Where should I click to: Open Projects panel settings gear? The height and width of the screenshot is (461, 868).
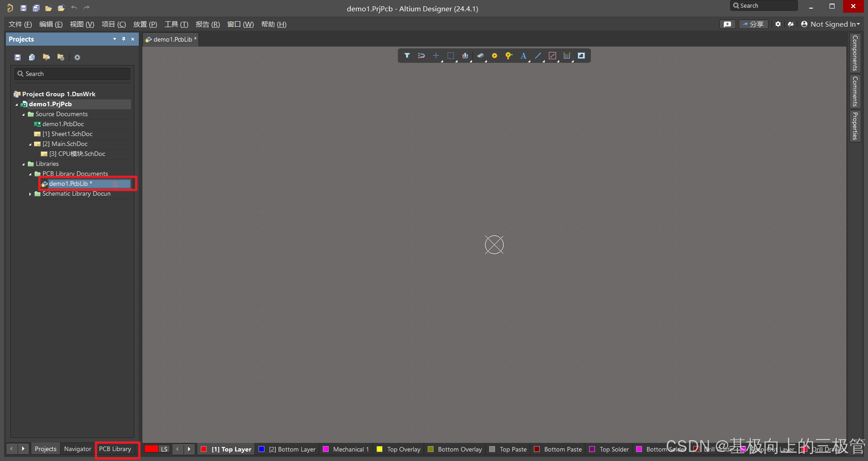(77, 57)
